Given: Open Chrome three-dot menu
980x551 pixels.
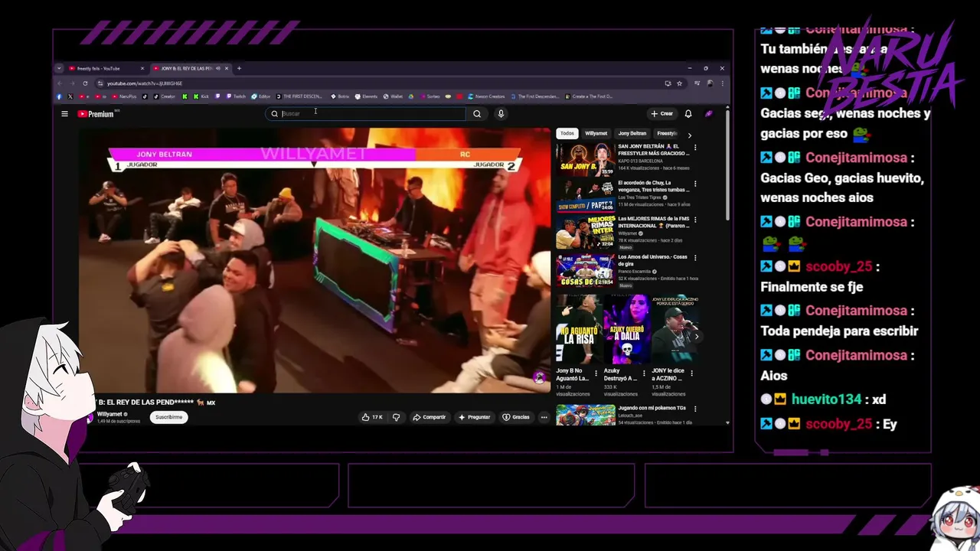Looking at the screenshot, I should [x=722, y=83].
